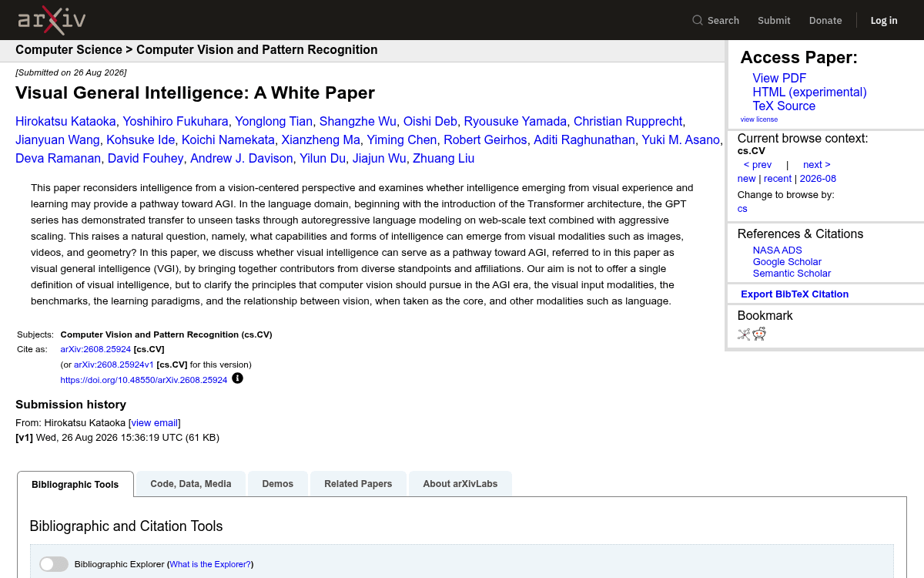Click View PDF link
The image size is (924, 578).
pos(779,78)
